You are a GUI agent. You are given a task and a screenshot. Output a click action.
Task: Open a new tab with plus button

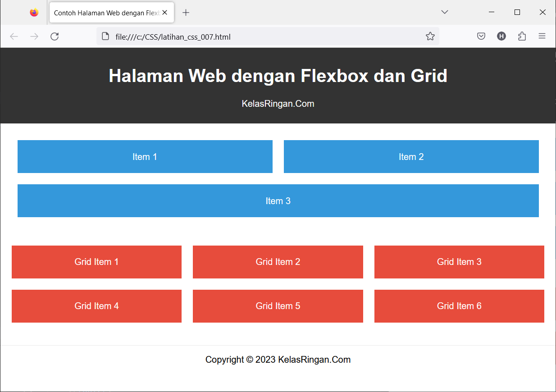point(186,13)
